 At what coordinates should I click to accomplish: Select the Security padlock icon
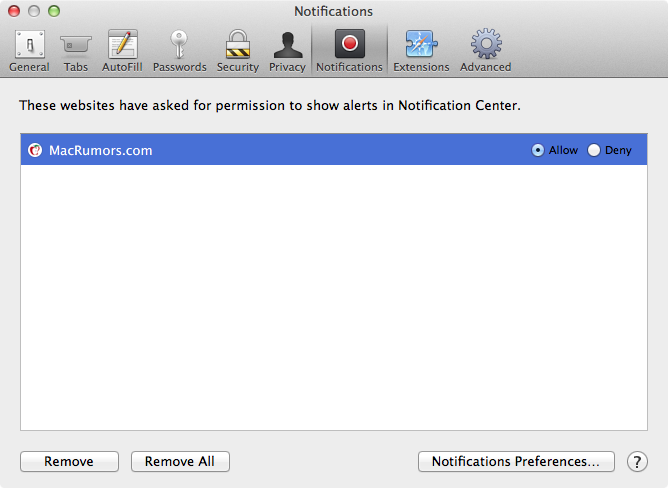(238, 44)
